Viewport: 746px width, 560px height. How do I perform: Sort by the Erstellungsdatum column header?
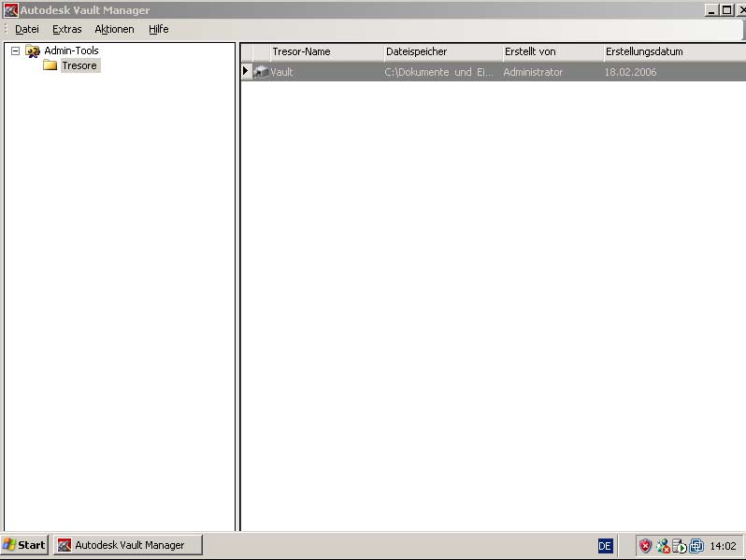[674, 51]
